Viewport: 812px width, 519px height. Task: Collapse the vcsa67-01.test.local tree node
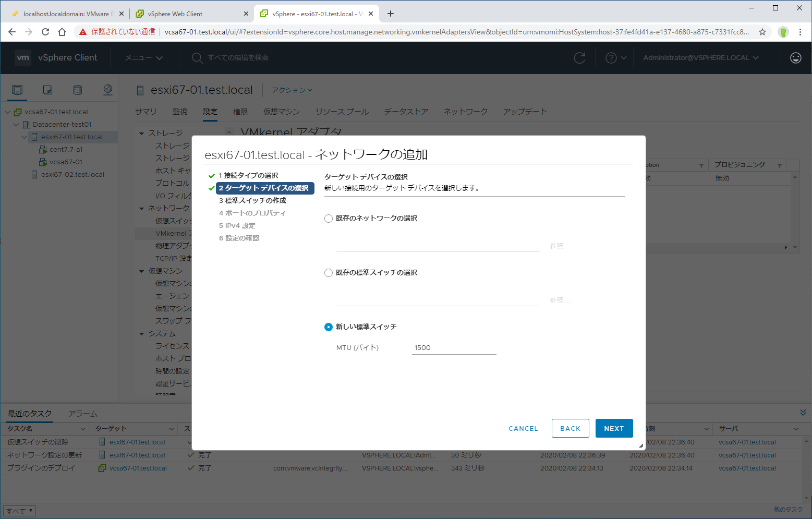click(8, 112)
